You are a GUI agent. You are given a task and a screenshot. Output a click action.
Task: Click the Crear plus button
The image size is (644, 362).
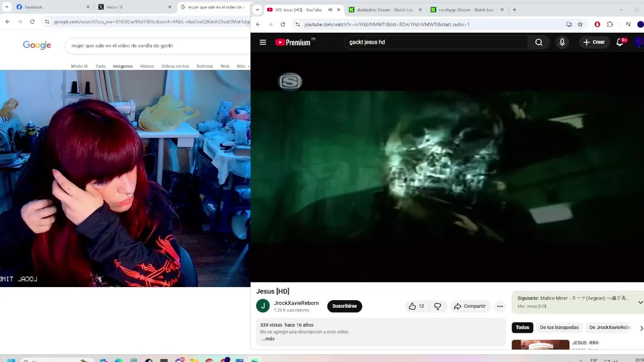(x=594, y=42)
